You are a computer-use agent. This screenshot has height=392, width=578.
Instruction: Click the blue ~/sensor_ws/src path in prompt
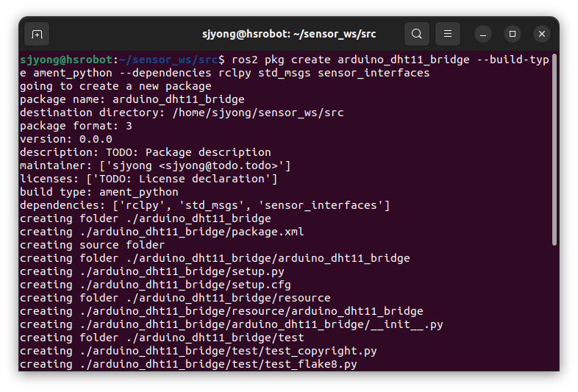point(169,60)
